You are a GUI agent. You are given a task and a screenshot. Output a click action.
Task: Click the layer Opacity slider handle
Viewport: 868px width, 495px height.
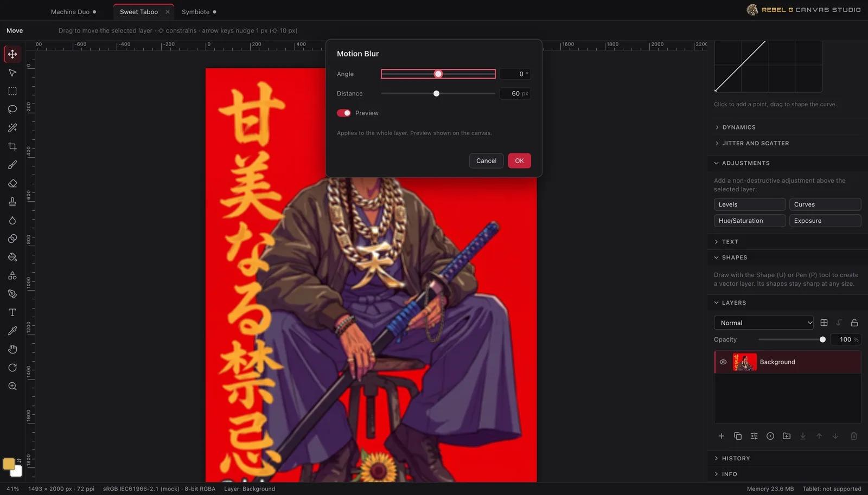pyautogui.click(x=822, y=339)
